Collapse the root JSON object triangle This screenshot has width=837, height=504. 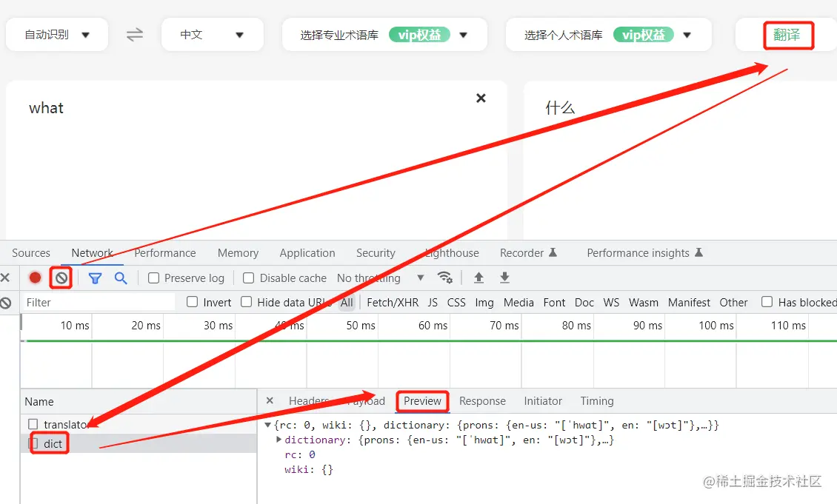pyautogui.click(x=268, y=425)
